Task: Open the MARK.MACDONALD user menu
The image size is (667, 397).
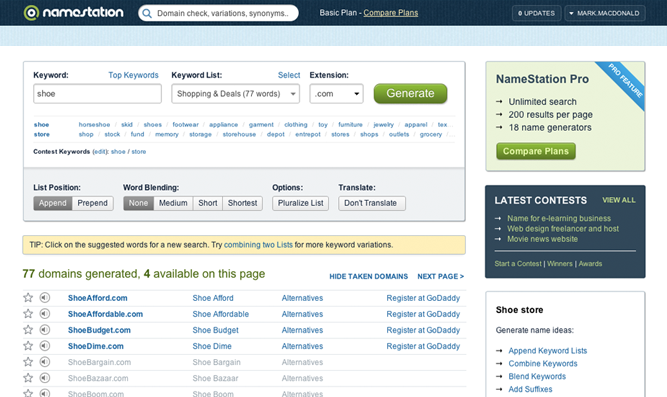Action: pyautogui.click(x=604, y=13)
